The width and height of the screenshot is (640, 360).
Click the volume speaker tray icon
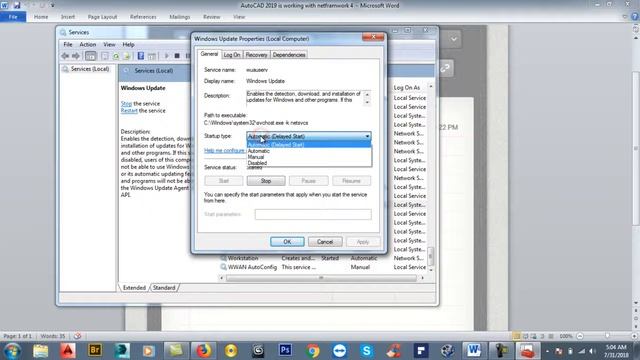pos(592,351)
